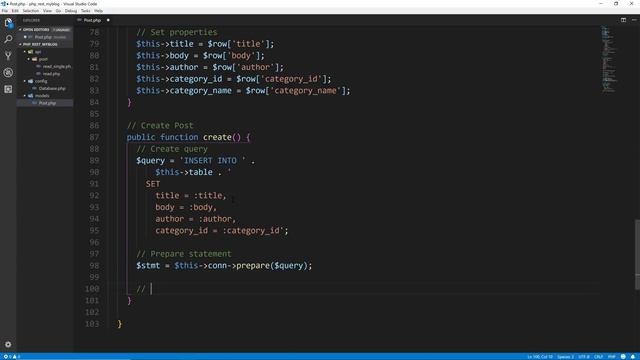Open the Manage gear at the activity bar bottom

click(x=8, y=344)
